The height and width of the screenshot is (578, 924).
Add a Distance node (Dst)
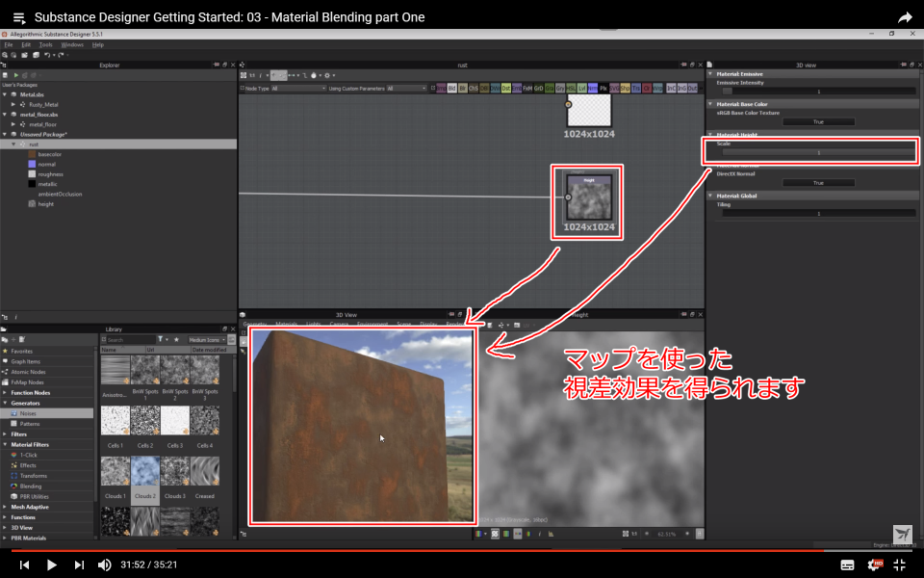coord(505,89)
